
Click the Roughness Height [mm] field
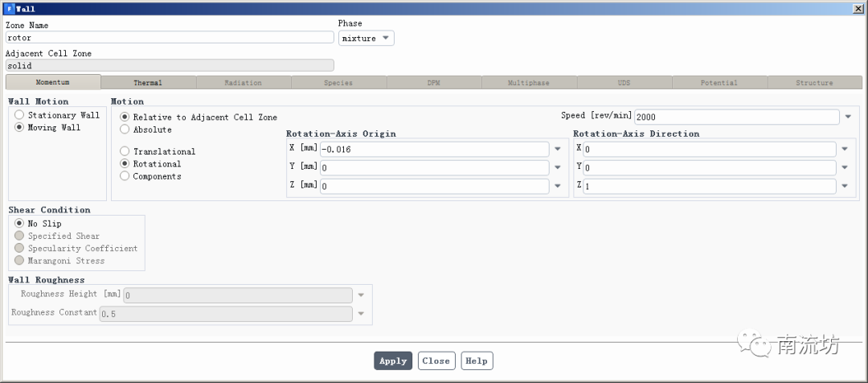[x=238, y=295]
